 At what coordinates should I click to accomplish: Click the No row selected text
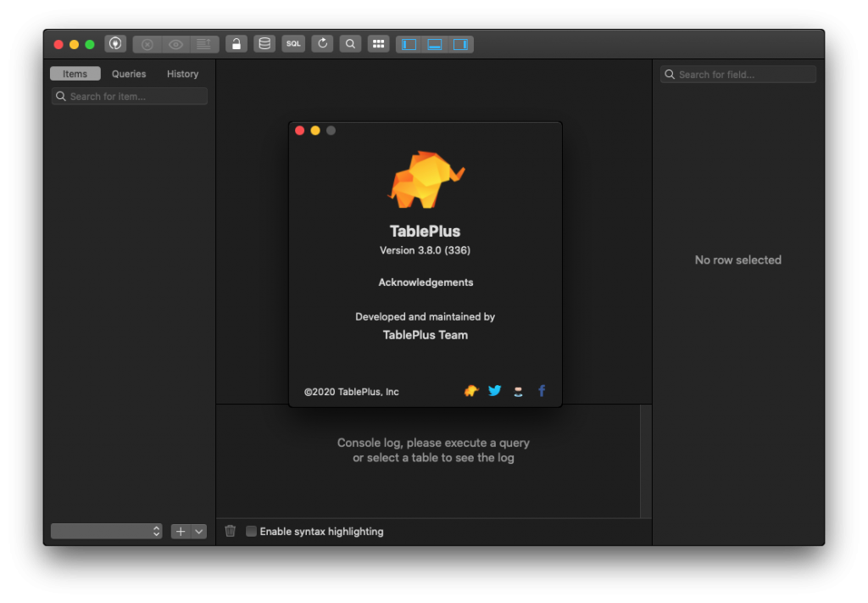(738, 260)
